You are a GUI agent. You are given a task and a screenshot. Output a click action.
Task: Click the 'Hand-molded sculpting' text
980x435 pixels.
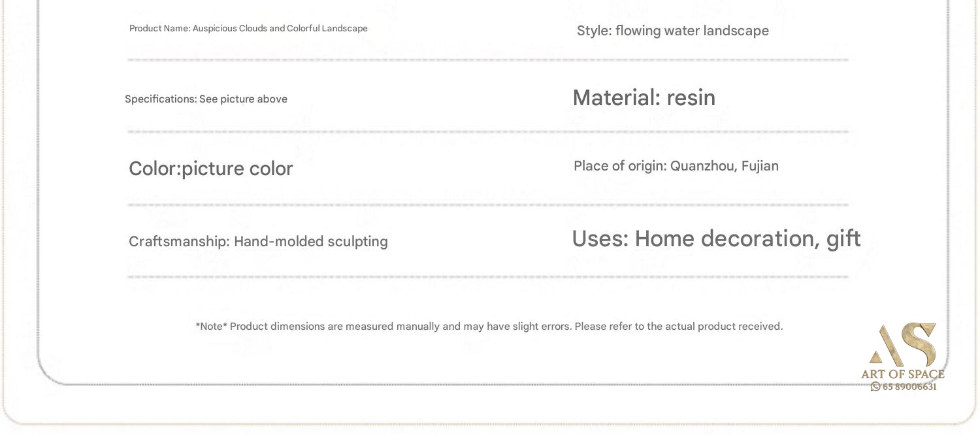[x=311, y=242]
